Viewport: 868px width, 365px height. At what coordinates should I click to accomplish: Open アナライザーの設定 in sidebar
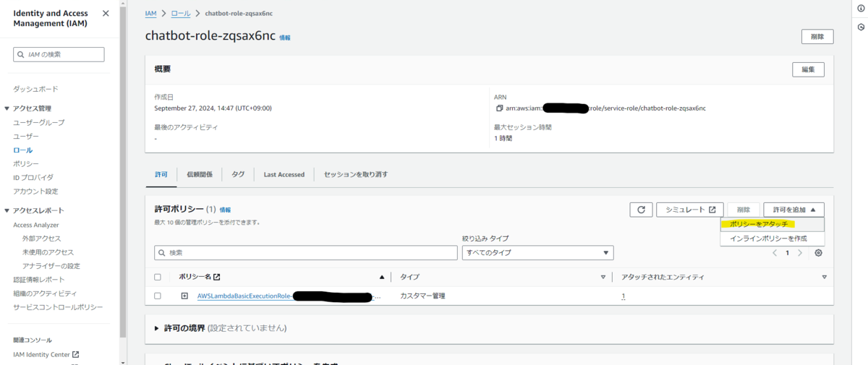point(51,266)
